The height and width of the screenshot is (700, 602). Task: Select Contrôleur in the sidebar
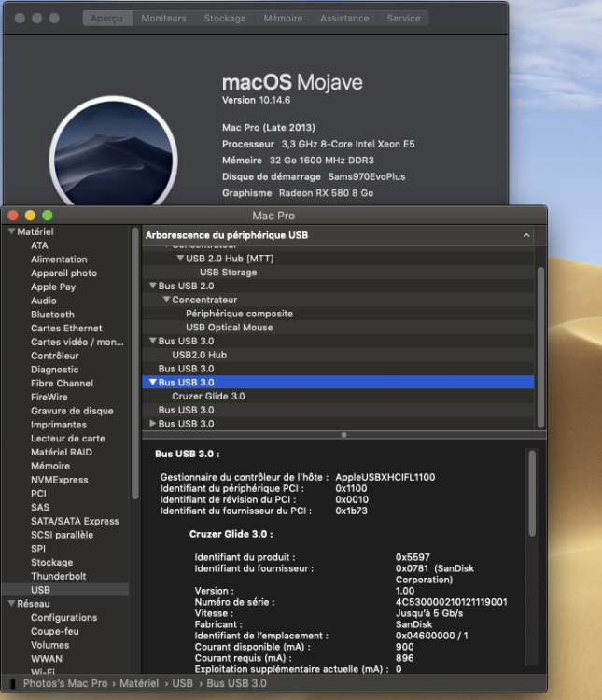coord(55,356)
